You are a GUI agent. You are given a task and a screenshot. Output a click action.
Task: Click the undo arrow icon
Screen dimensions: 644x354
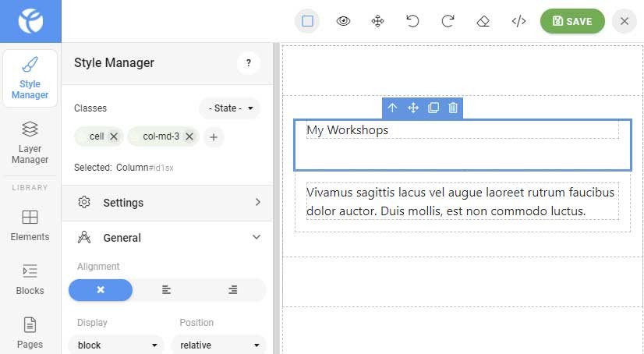[412, 21]
